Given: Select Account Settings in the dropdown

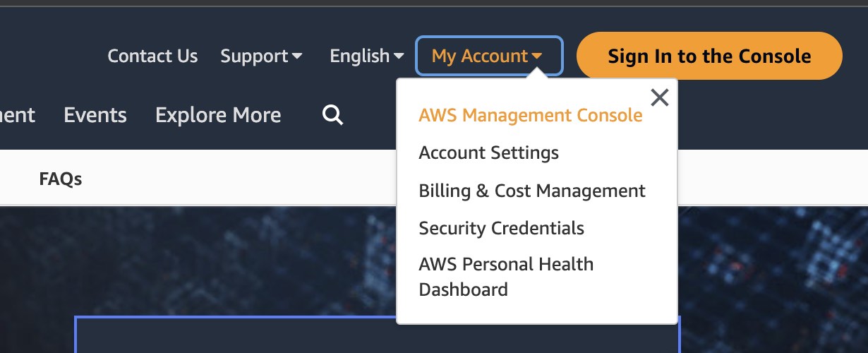Looking at the screenshot, I should (x=488, y=152).
